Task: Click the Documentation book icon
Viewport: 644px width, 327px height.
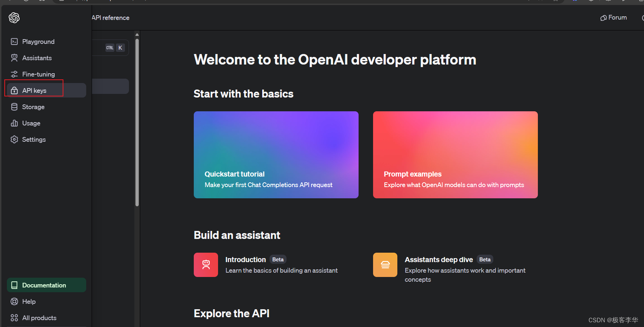Action: tap(14, 285)
